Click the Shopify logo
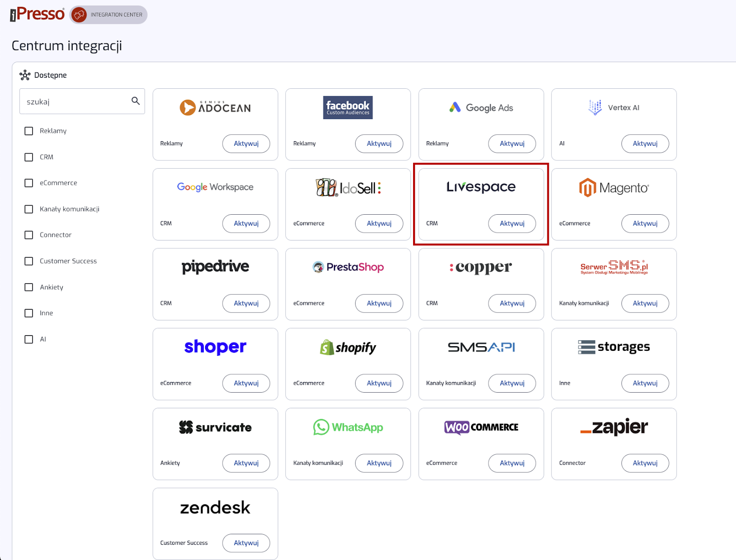This screenshot has height=560, width=736. pyautogui.click(x=348, y=348)
